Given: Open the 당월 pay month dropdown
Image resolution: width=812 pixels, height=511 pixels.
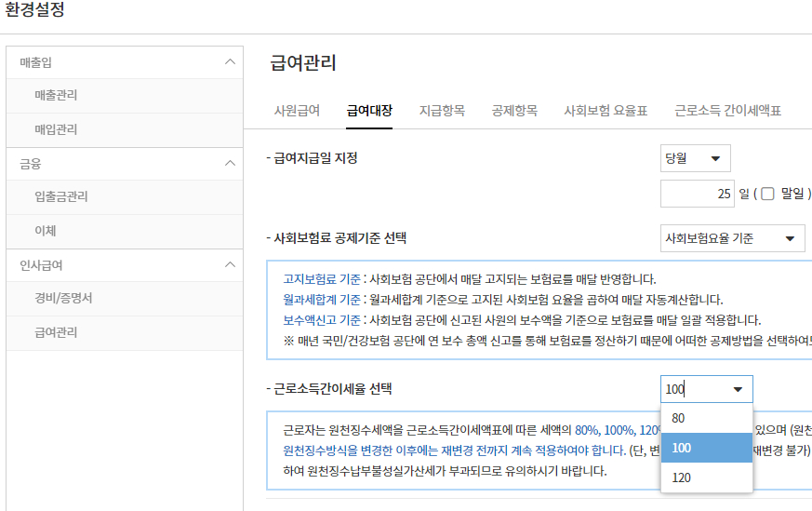Looking at the screenshot, I should pos(695,158).
